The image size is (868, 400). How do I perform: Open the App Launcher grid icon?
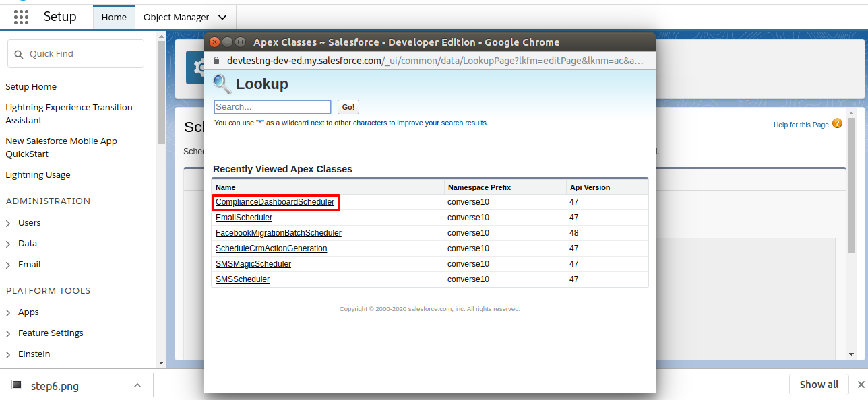[21, 17]
